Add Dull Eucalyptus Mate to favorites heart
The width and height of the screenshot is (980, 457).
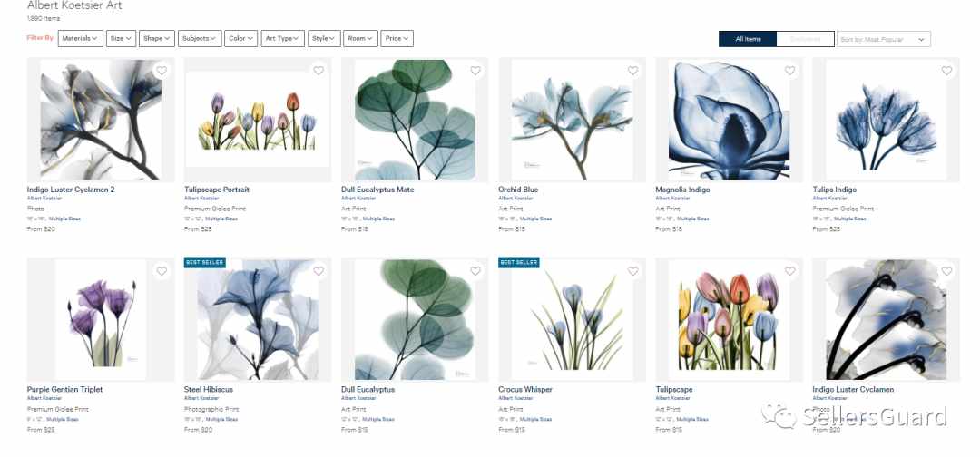coord(475,71)
